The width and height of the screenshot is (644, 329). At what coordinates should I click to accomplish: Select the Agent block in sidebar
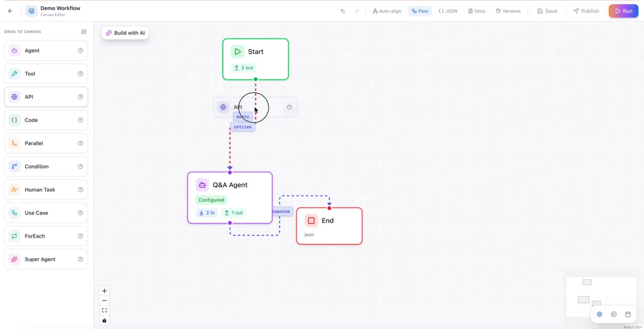coord(46,51)
